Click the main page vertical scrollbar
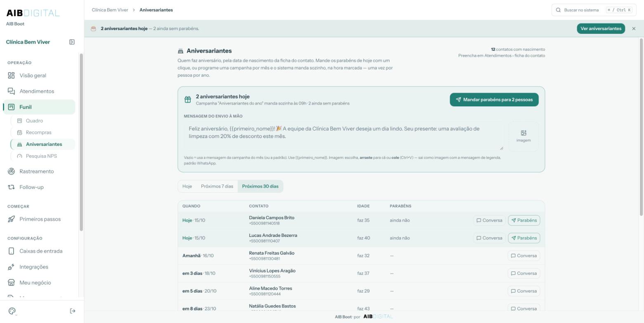Viewport: 644px width, 323px height. click(x=641, y=126)
